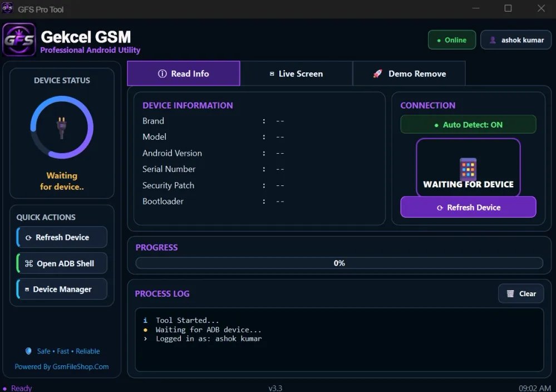Click the WAITING FOR DEVICE panel
This screenshot has height=392, width=556.
pos(468,167)
